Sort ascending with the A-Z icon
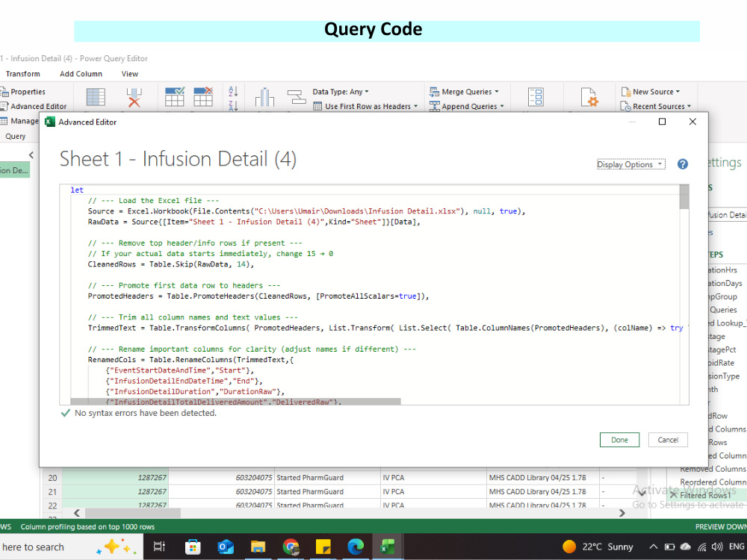 pos(233,91)
